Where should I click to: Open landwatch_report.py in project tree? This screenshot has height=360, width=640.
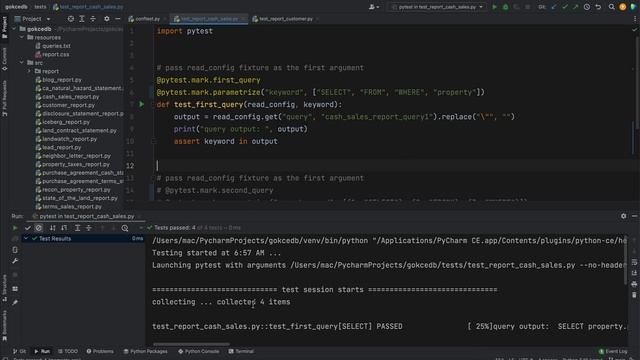pos(66,139)
